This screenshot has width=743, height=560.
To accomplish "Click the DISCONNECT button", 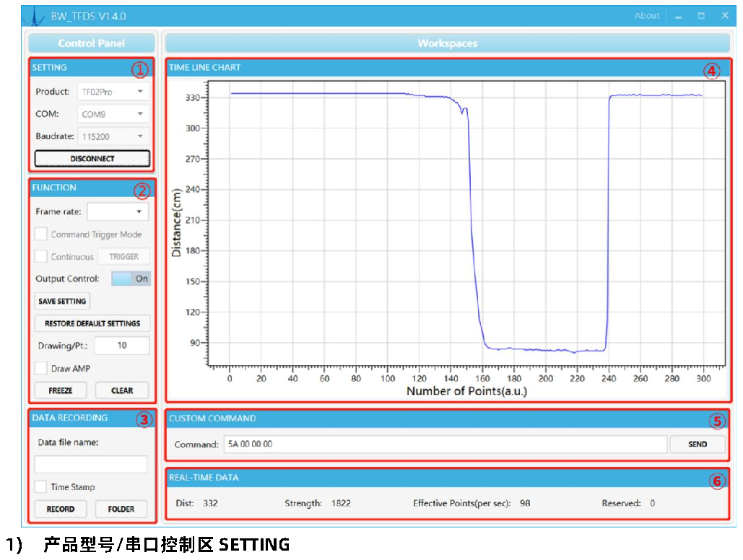I will 92,159.
